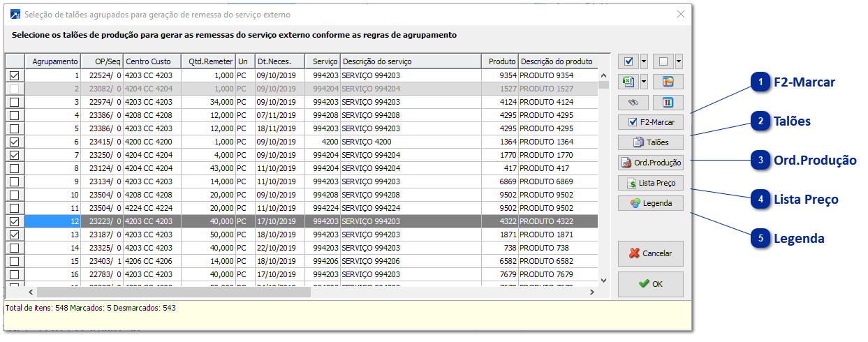Click the cell SERVIÇO 994206
The width and height of the screenshot is (868, 342).
pos(411,261)
